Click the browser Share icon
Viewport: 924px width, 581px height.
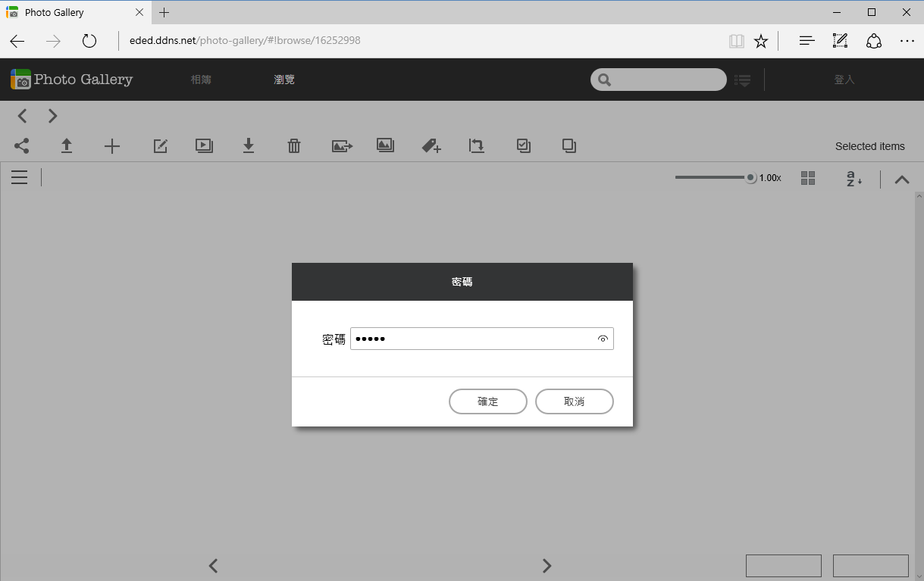tap(874, 41)
